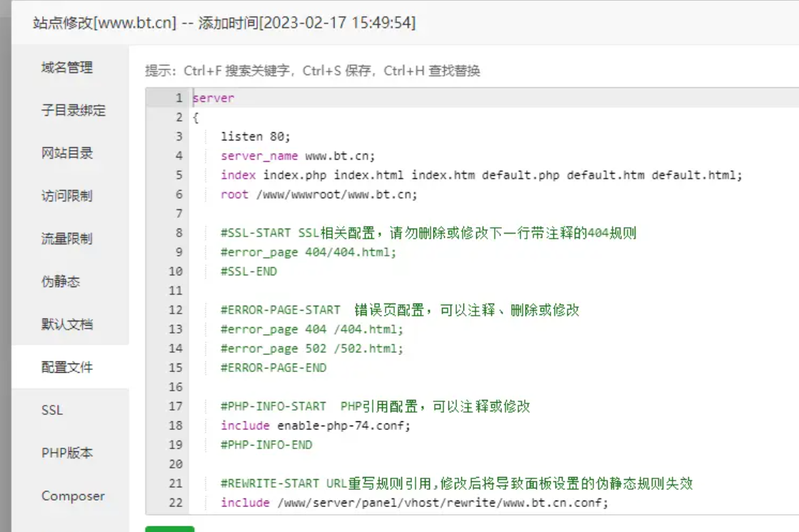This screenshot has height=532, width=799.
Task: Switch to the 伪静态 tab
Action: tap(61, 282)
